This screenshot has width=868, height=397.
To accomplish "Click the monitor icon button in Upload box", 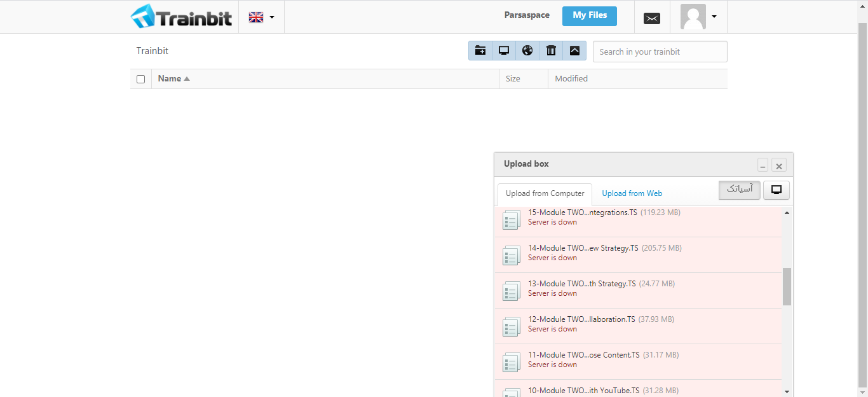I will coord(776,190).
